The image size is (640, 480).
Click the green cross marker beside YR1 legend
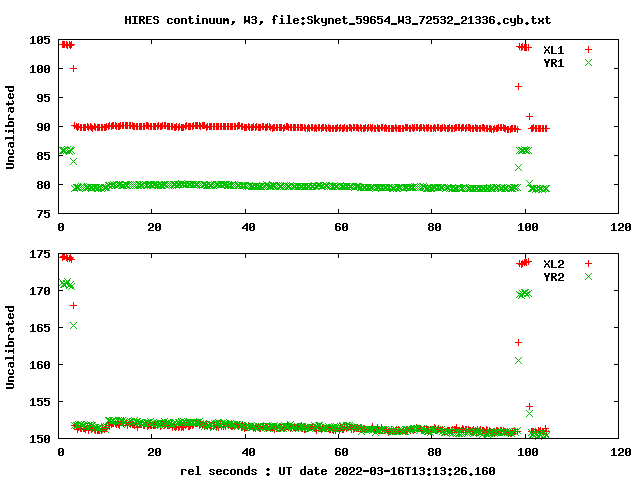point(588,62)
